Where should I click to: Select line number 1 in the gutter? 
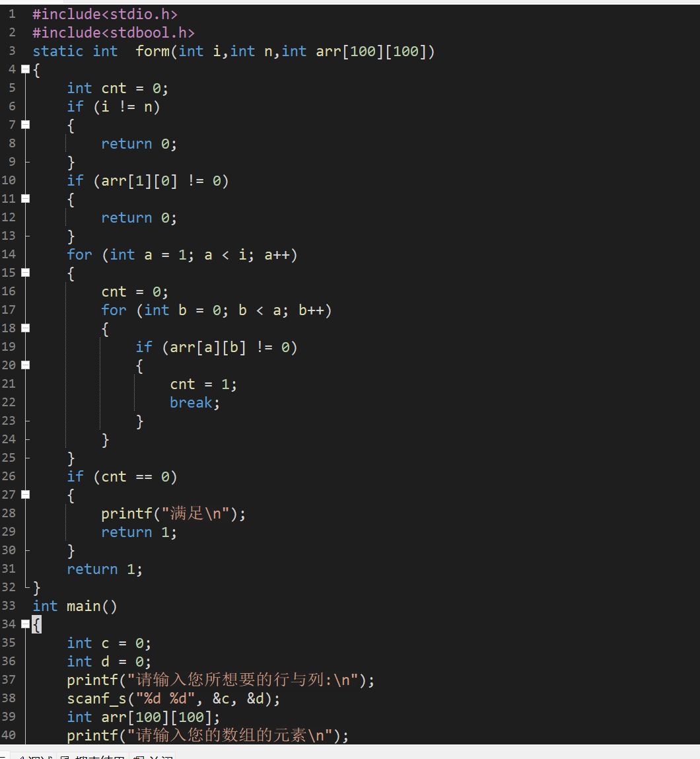(x=12, y=14)
